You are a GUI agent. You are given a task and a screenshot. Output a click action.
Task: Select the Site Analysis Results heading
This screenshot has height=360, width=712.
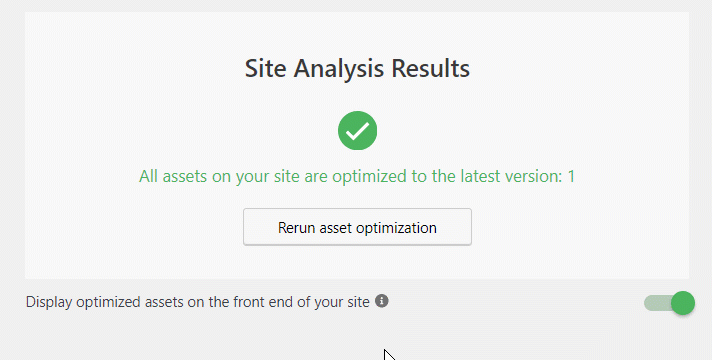click(357, 69)
